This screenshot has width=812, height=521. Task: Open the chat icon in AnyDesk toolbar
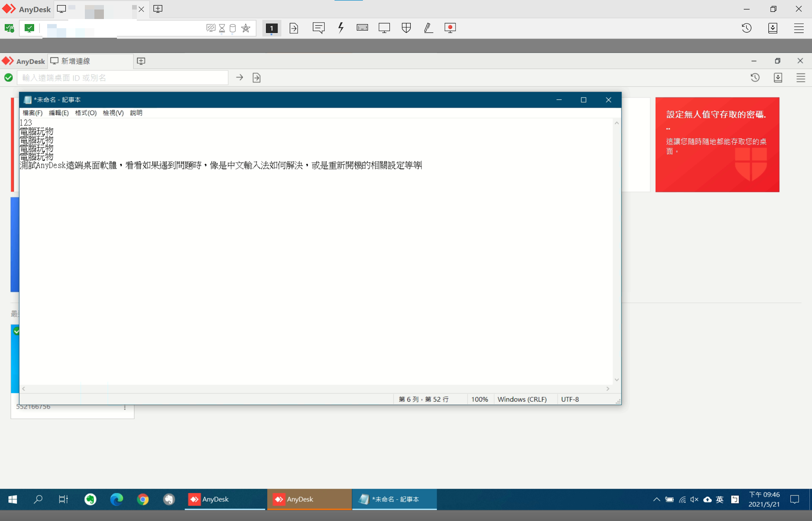[318, 28]
